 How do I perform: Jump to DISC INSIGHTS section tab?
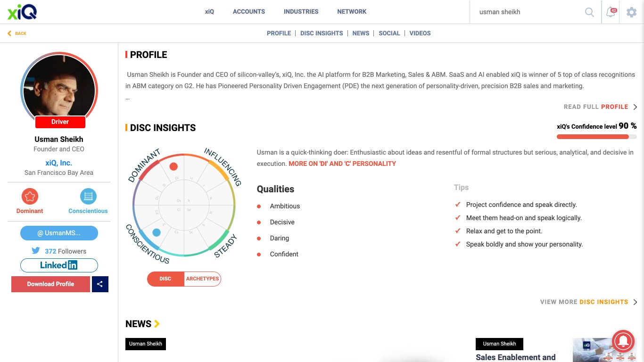(x=322, y=33)
